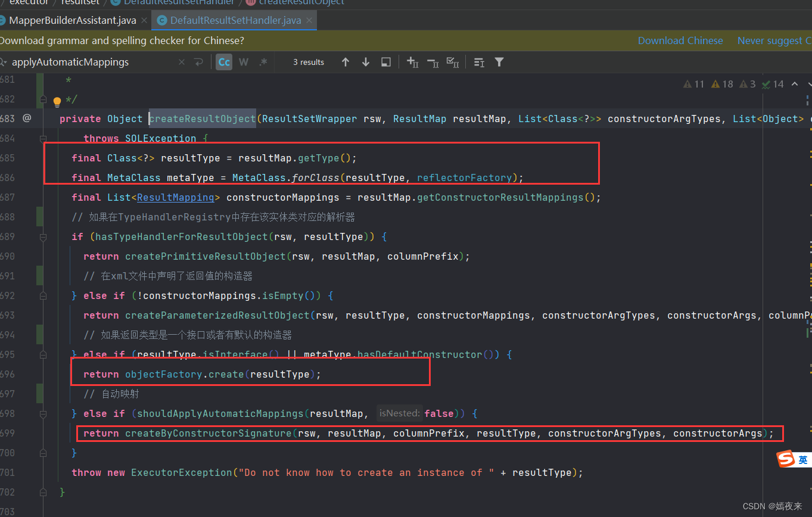Click createResultObject breadcrumb
812x517 pixels.
pyautogui.click(x=301, y=2)
